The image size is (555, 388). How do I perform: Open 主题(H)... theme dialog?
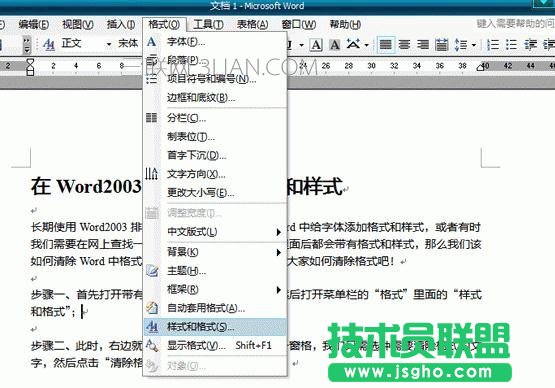click(215, 271)
